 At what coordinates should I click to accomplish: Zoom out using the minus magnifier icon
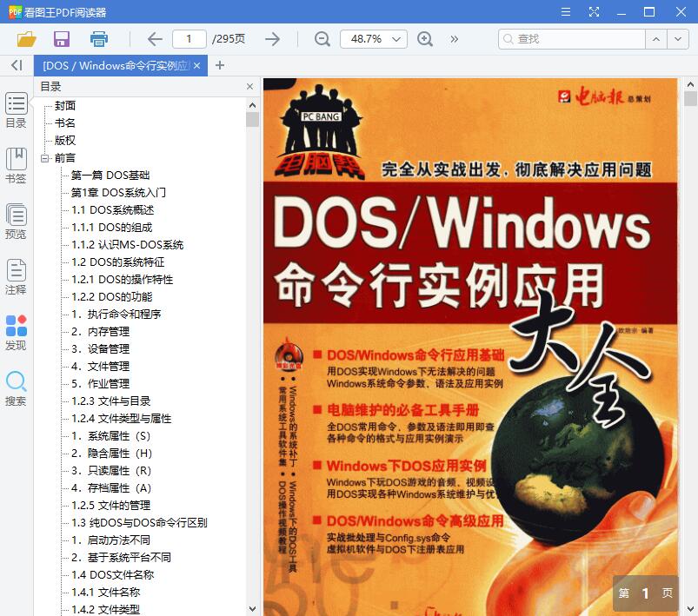click(x=322, y=39)
